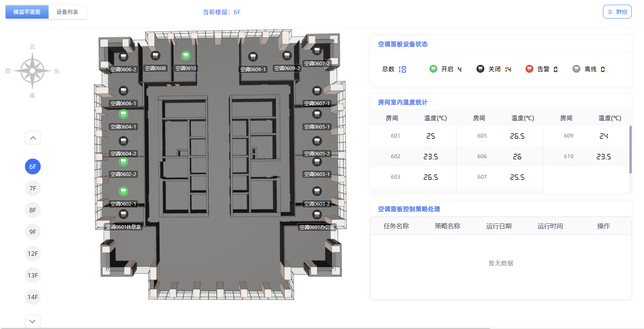Click the 运行日期 column header

click(x=499, y=226)
